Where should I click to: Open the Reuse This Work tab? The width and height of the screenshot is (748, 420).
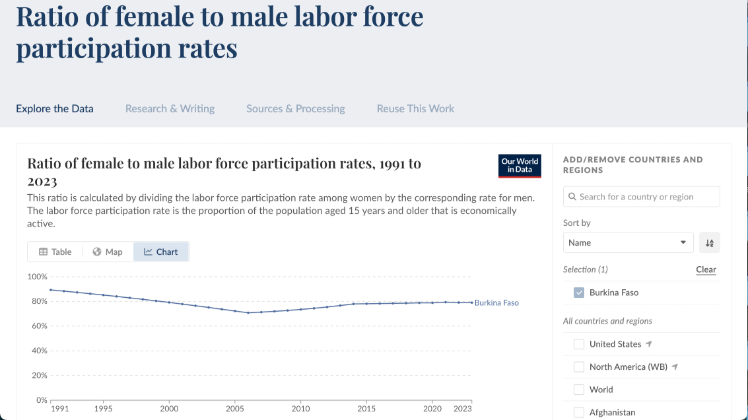coord(415,109)
